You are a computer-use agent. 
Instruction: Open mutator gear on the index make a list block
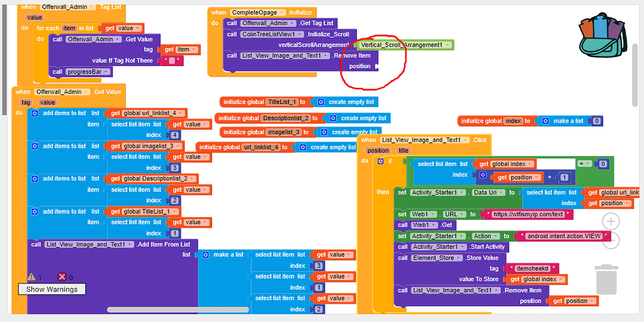click(545, 121)
